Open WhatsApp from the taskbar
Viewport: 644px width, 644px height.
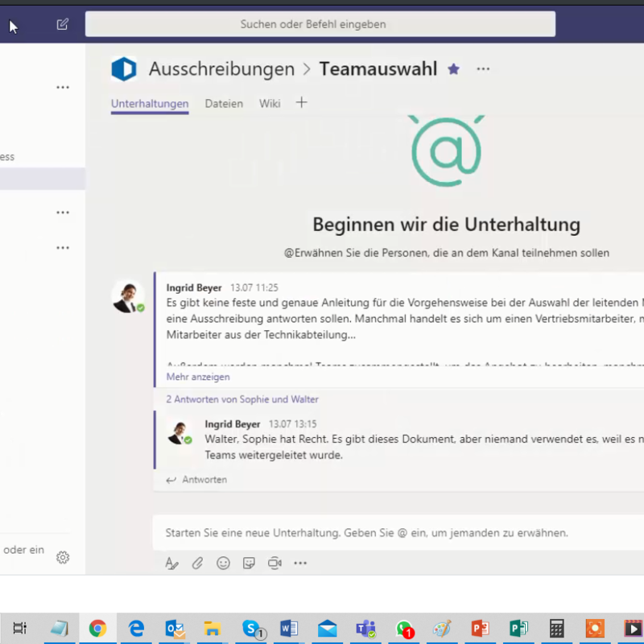click(405, 629)
